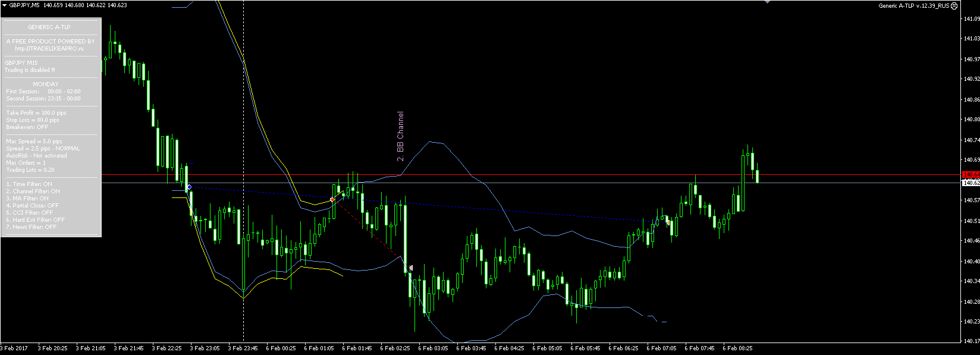980x355 pixels.
Task: Click '6. Hard Exit Filter: OFF' line
Action: point(36,219)
